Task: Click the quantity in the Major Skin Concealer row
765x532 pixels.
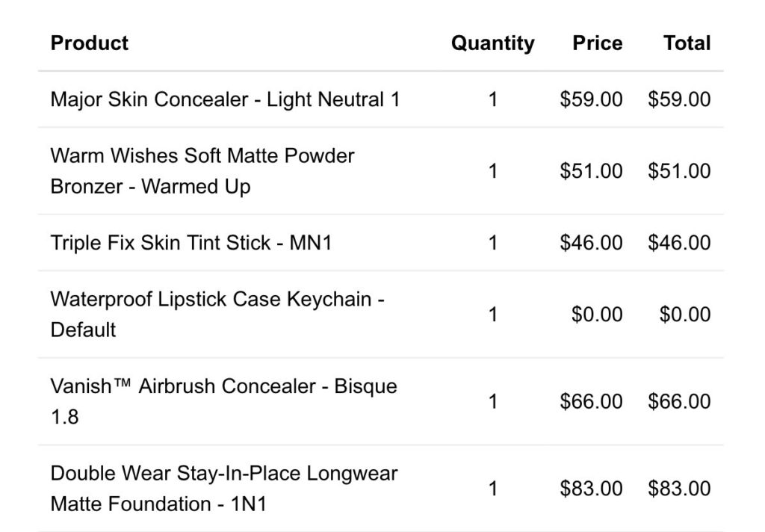Action: point(492,99)
